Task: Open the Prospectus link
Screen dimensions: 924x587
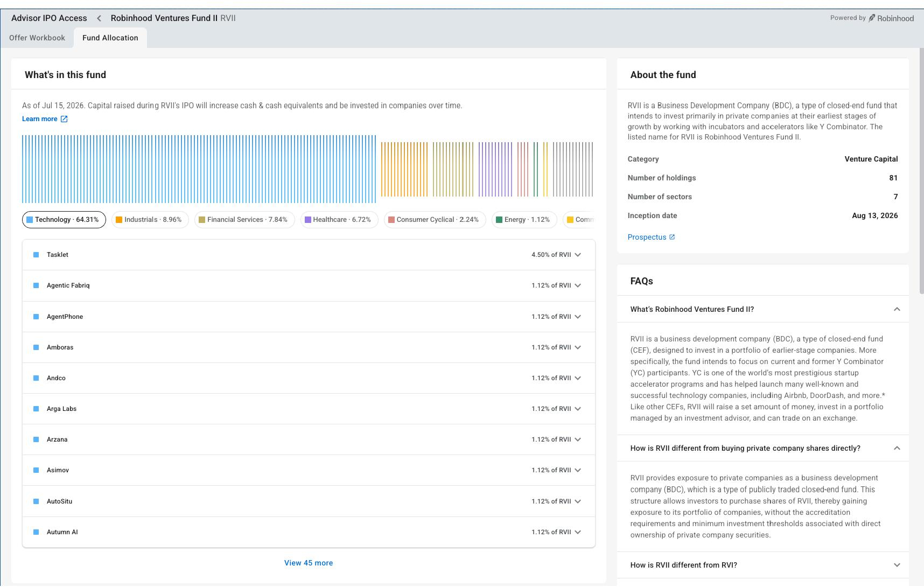Action: [x=647, y=237]
